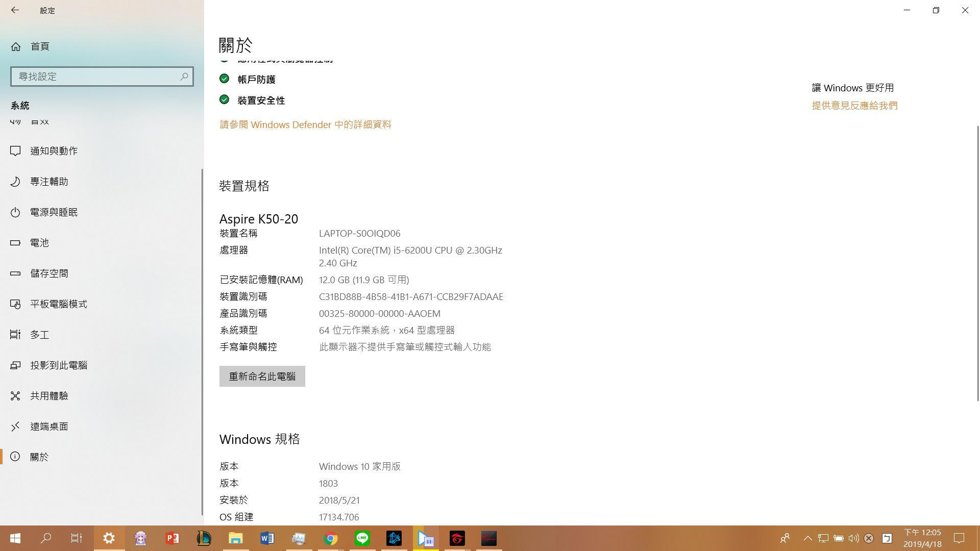Open the media player app in taskbar
This screenshot has width=980, height=551.
point(426,538)
